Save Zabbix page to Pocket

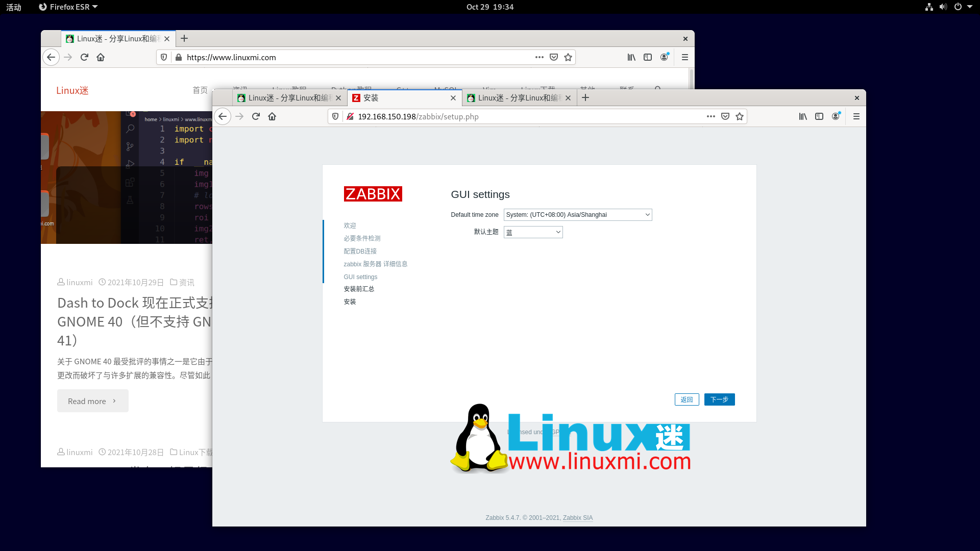[725, 116]
